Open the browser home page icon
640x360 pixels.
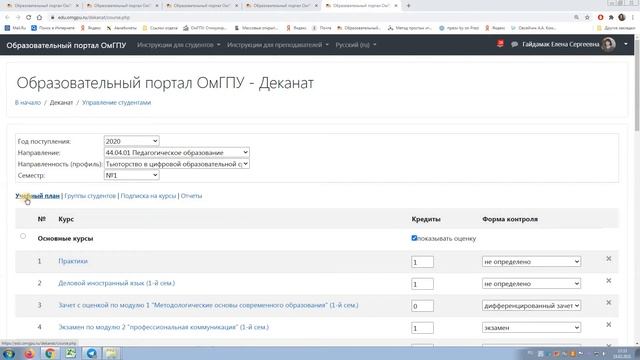click(39, 18)
